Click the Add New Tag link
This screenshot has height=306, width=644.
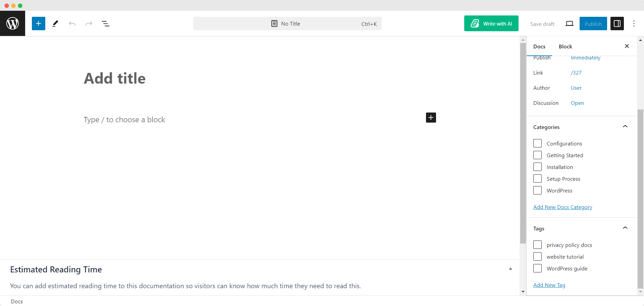(549, 285)
